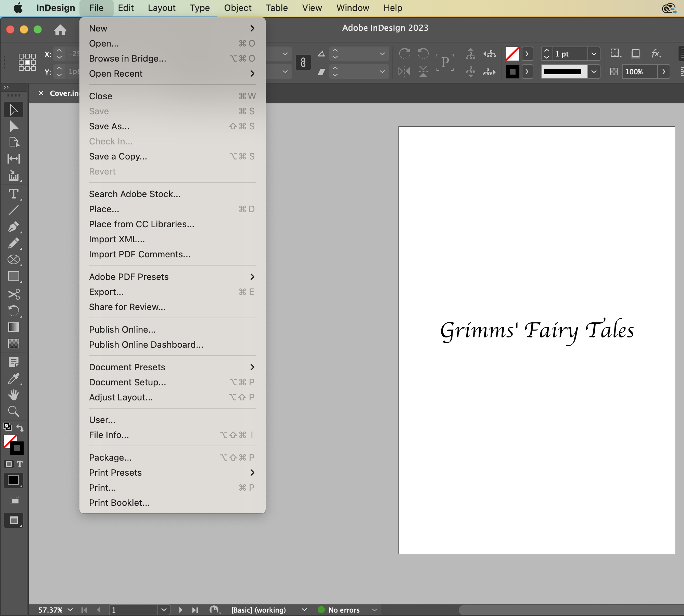684x616 pixels.
Task: Click the page number input field
Action: tap(134, 609)
